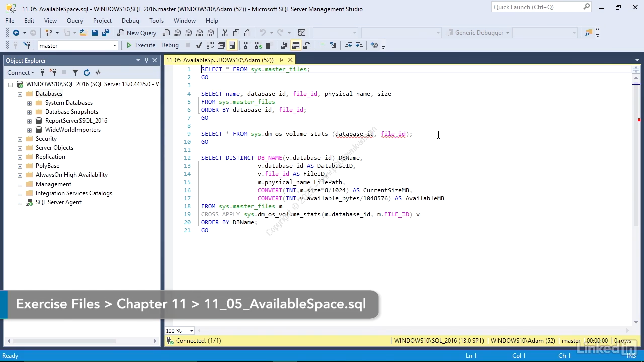This screenshot has height=362, width=644.
Task: Switch to Results to Grid mode
Action: 296,45
